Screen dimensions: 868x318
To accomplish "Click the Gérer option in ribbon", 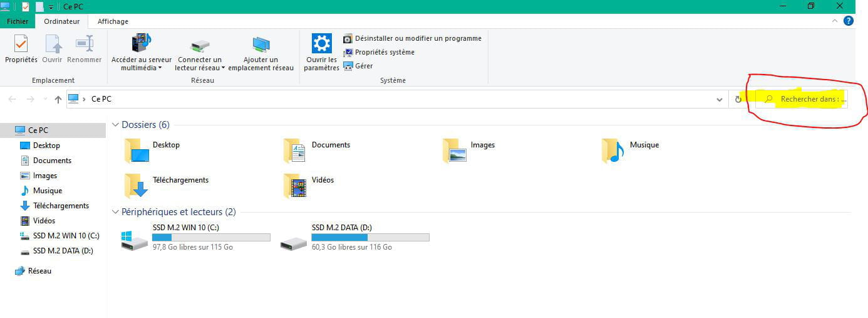I will pyautogui.click(x=363, y=66).
